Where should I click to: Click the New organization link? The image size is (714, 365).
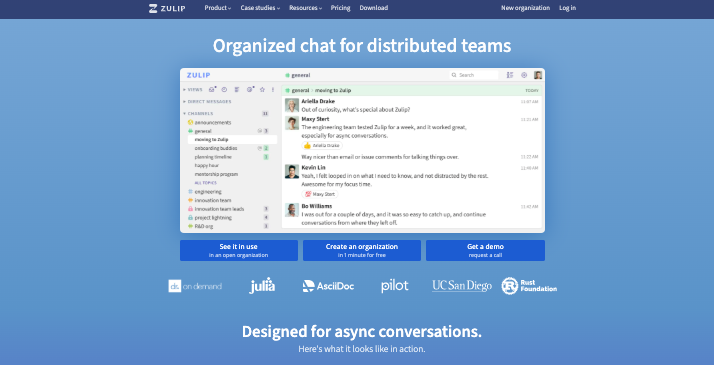525,8
